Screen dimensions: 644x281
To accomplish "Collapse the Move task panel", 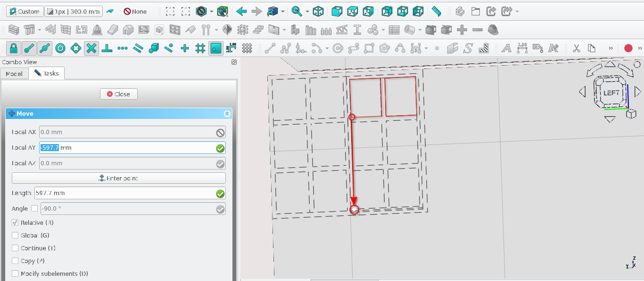I will point(227,114).
